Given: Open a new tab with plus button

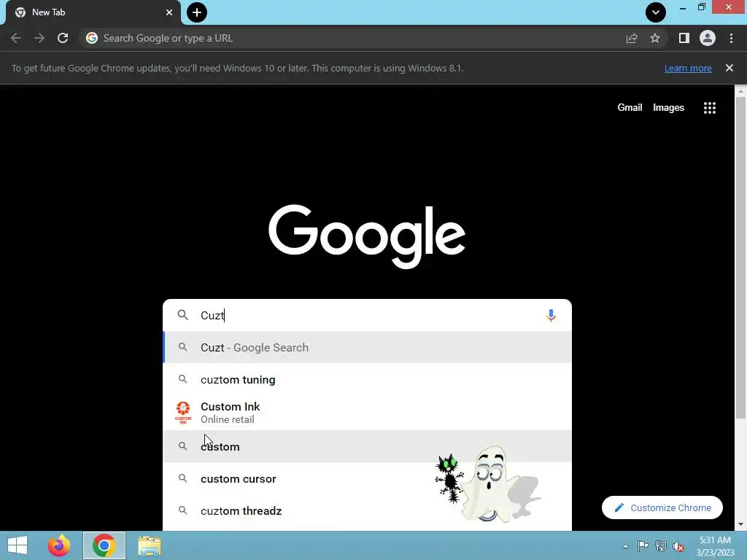Looking at the screenshot, I should point(197,12).
